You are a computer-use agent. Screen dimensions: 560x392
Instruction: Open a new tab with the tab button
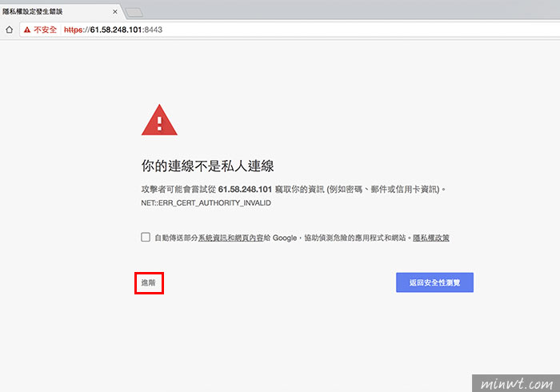(134, 13)
